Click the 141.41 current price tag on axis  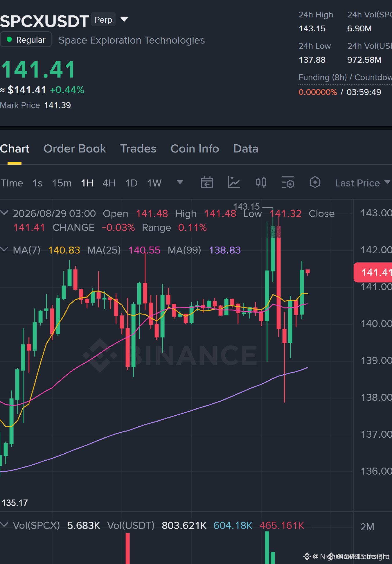[373, 272]
